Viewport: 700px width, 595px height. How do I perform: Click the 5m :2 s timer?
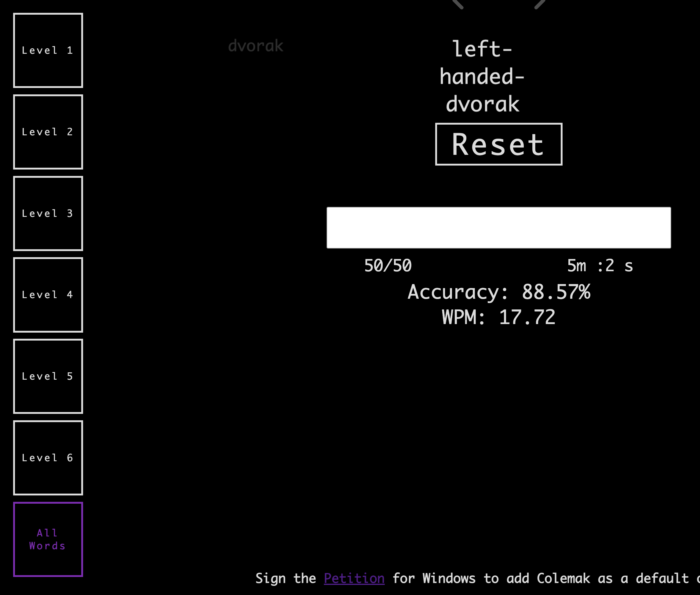600,265
